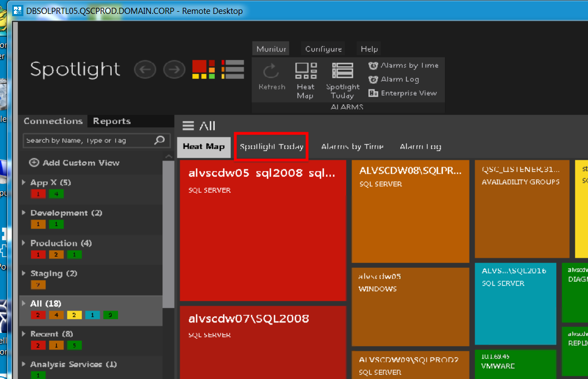Click the red 2 badge under Recent
Viewport: 588px width, 379px height.
pyautogui.click(x=38, y=345)
